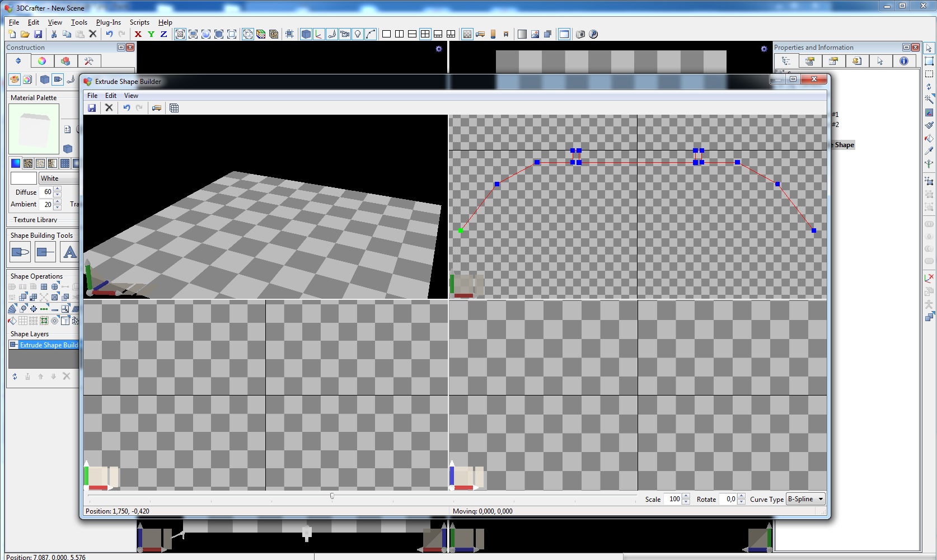
Task: Click the white material color swatch
Action: (24, 178)
